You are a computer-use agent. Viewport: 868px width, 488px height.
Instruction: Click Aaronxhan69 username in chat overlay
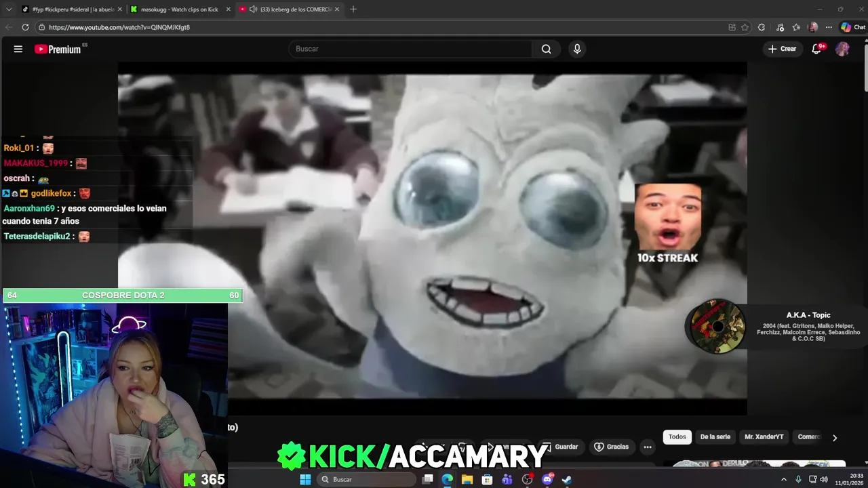[29, 209]
